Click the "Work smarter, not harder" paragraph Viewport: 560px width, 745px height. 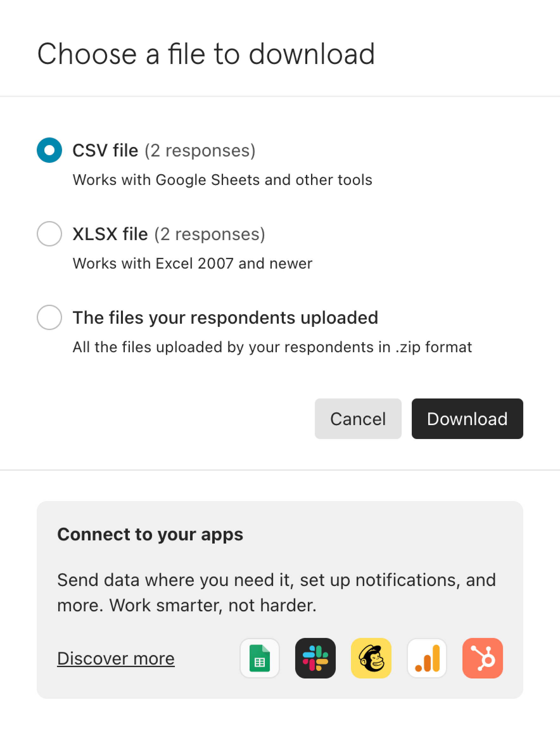pyautogui.click(x=277, y=592)
